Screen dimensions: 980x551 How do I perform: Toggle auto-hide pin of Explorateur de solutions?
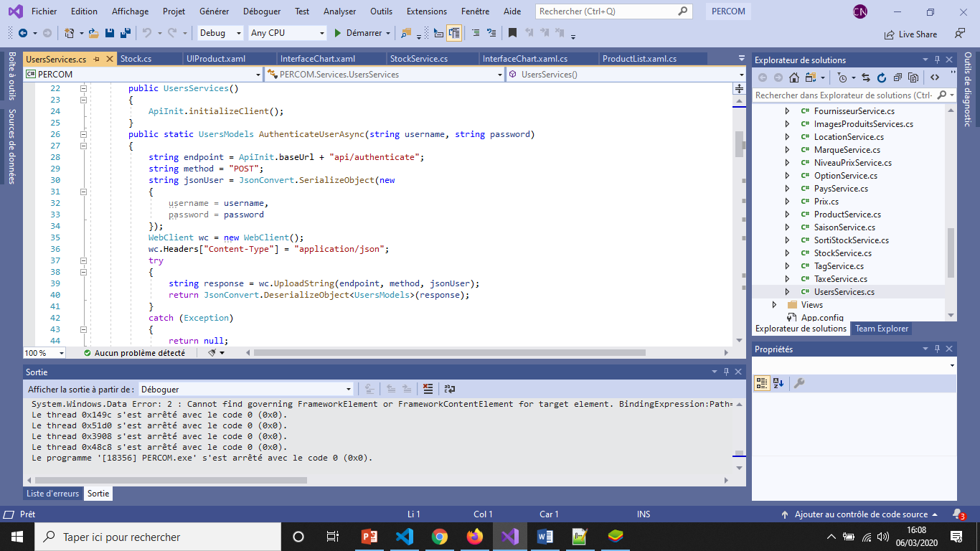coord(937,60)
